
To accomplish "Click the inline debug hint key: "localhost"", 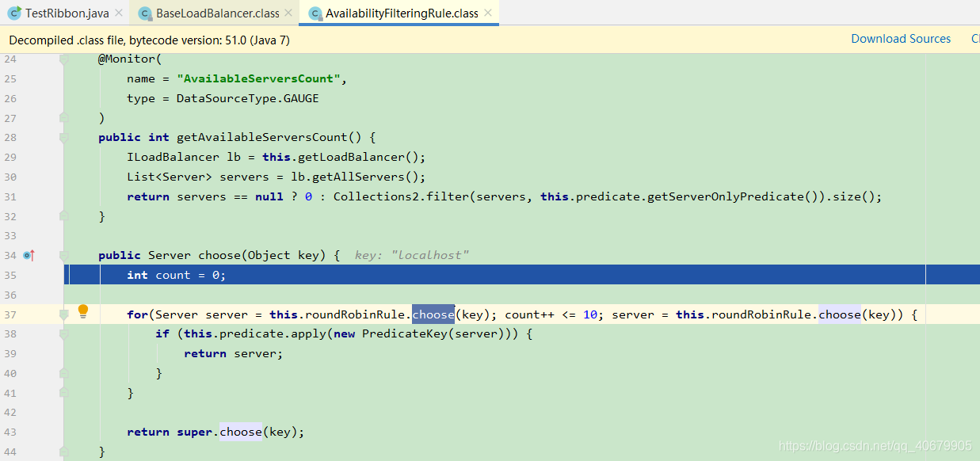I will (x=412, y=255).
